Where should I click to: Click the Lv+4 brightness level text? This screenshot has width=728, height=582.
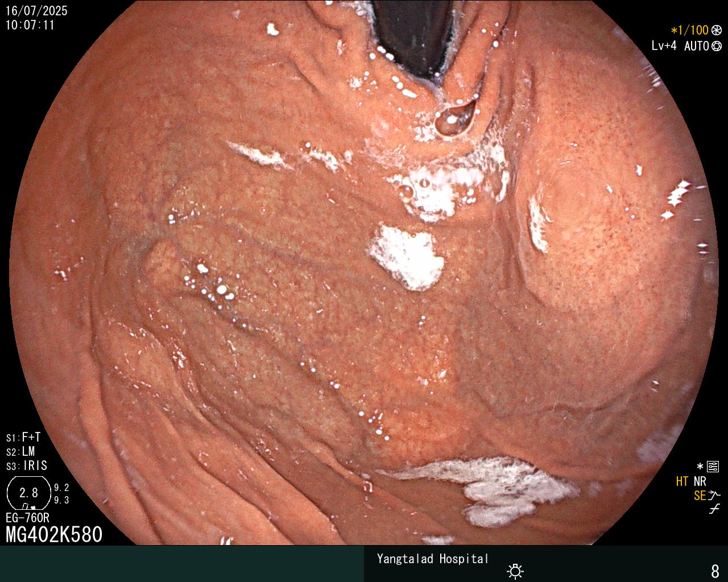tap(664, 46)
